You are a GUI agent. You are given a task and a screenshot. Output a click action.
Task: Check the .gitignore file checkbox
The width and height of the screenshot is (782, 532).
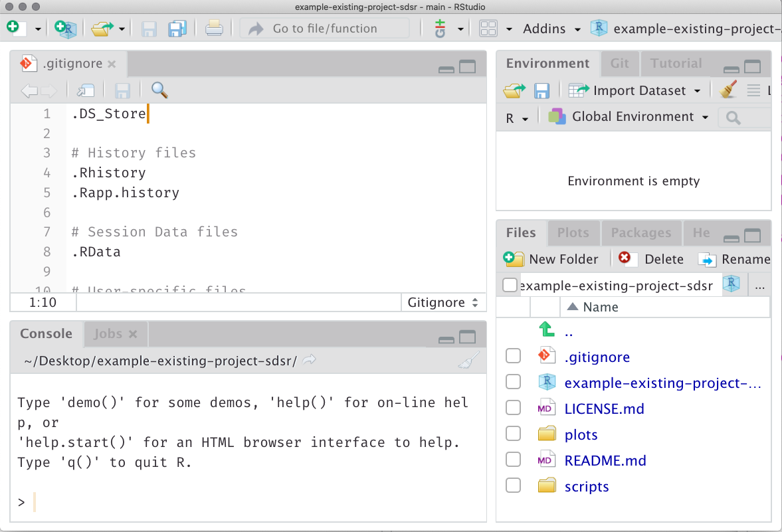(513, 356)
